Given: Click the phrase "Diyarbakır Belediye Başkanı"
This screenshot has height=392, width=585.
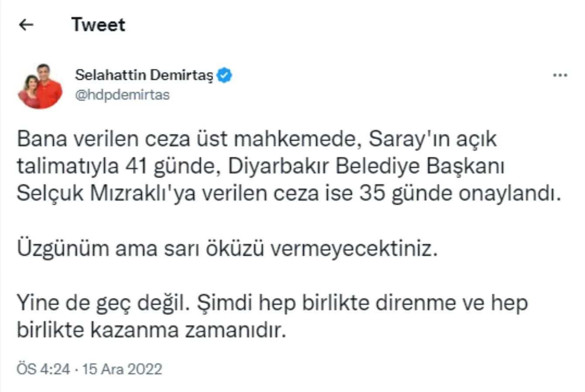Looking at the screenshot, I should [366, 166].
